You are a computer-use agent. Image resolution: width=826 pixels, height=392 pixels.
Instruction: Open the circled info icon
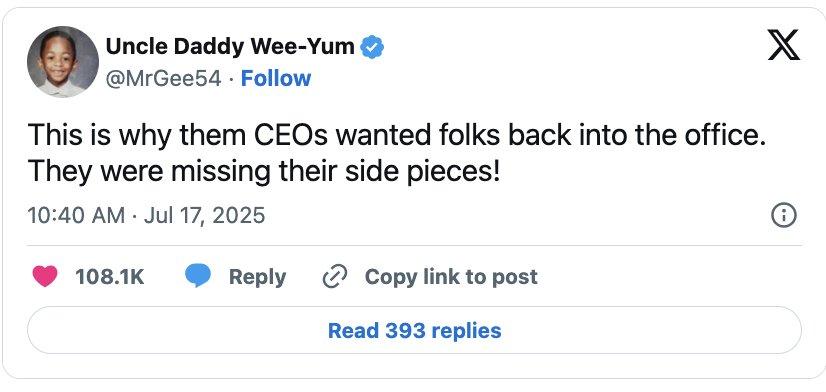click(784, 216)
